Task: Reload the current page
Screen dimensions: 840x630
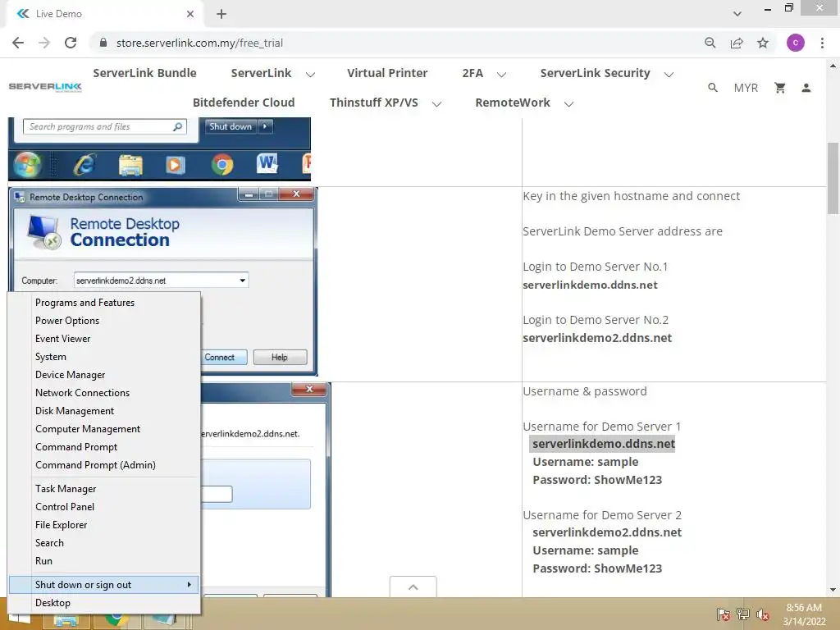Action: (71, 43)
